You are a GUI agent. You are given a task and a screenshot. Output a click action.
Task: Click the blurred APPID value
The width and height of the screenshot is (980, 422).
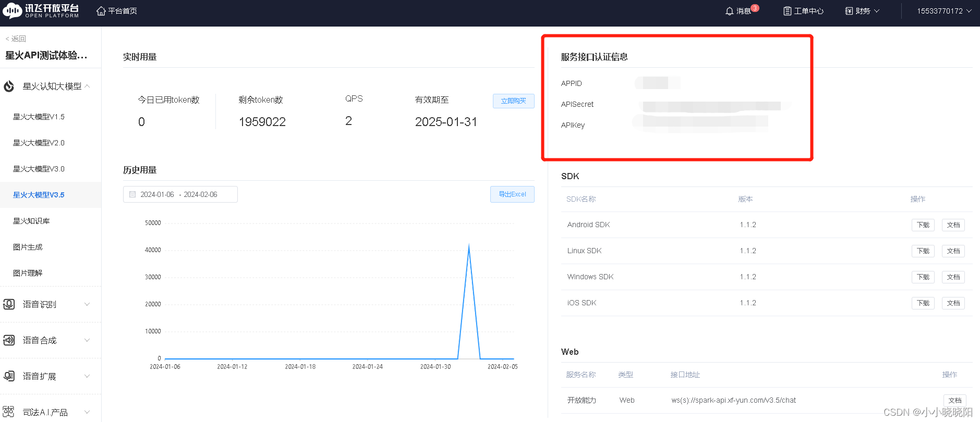tap(657, 83)
